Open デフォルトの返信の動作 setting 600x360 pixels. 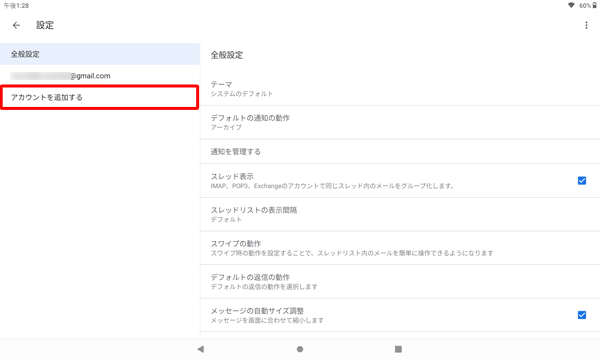(x=400, y=282)
